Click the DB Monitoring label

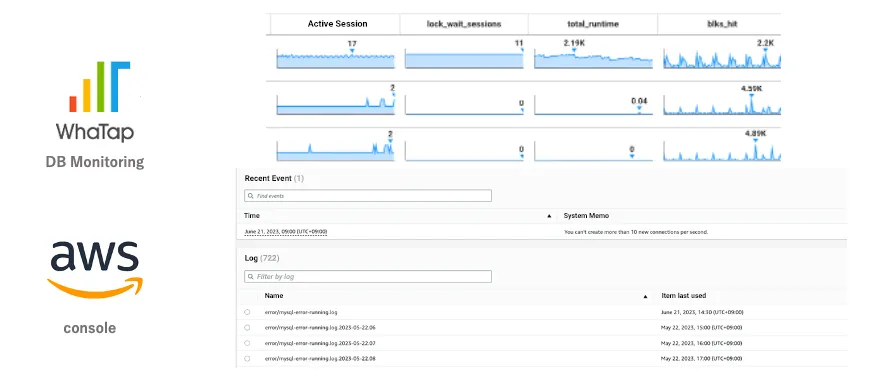95,162
